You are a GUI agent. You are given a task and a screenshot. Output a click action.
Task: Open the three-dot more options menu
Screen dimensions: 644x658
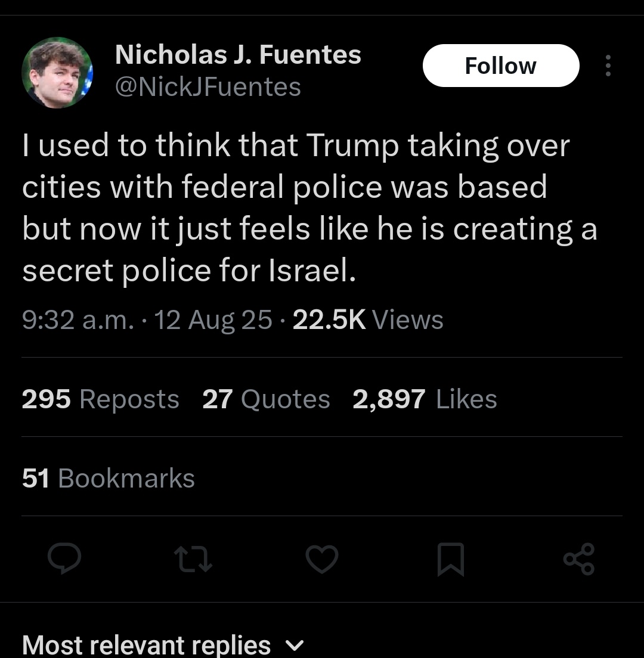pos(608,66)
